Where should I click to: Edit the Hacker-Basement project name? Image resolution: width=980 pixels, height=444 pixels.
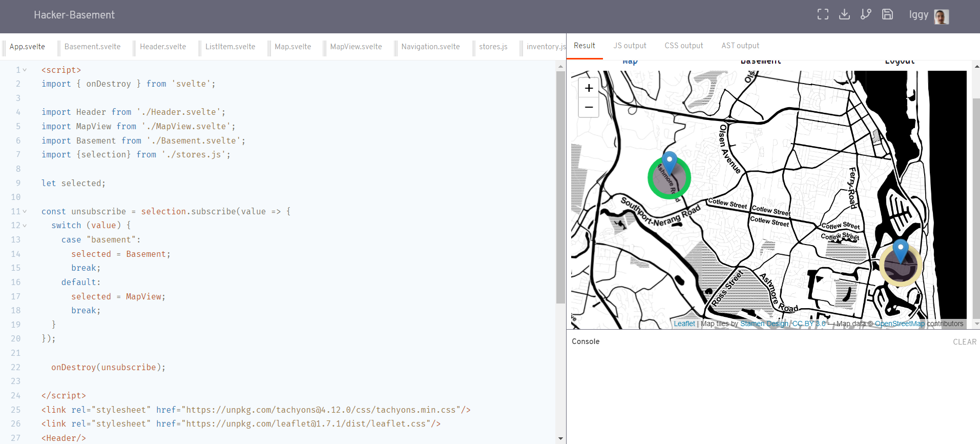[x=74, y=15]
